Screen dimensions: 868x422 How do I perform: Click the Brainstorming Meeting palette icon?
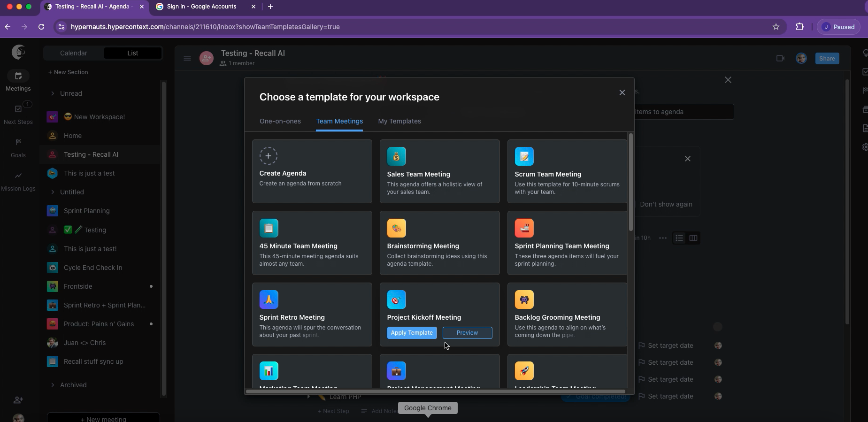point(396,229)
